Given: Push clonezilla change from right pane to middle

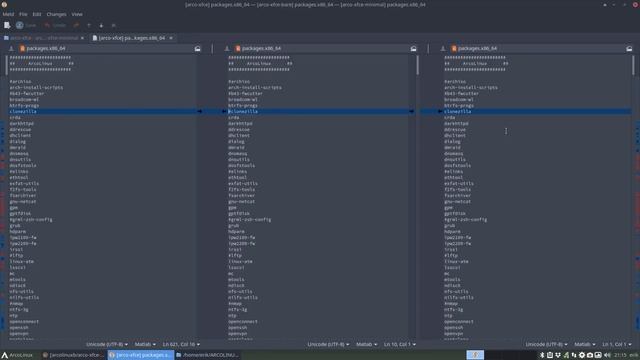Looking at the screenshot, I should click(x=440, y=111).
